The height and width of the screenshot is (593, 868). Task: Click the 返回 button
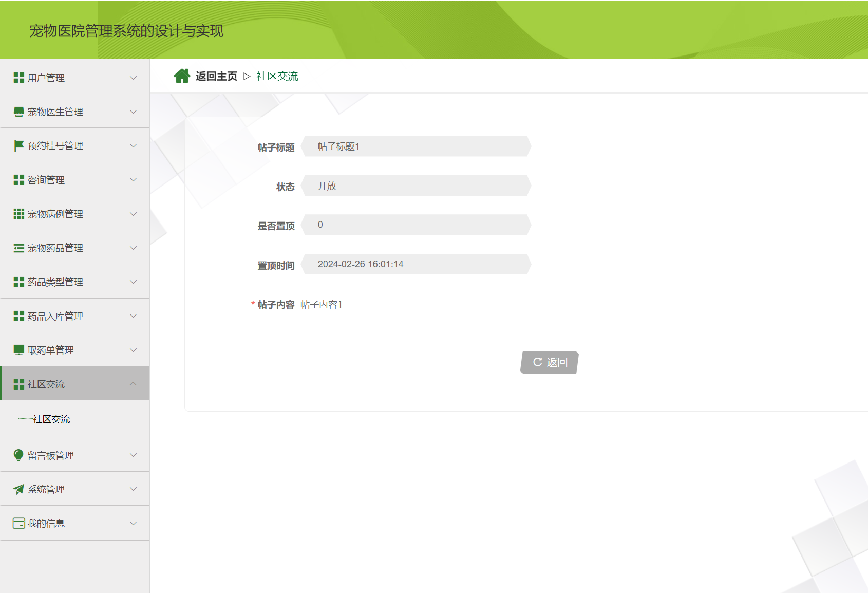[x=550, y=362]
